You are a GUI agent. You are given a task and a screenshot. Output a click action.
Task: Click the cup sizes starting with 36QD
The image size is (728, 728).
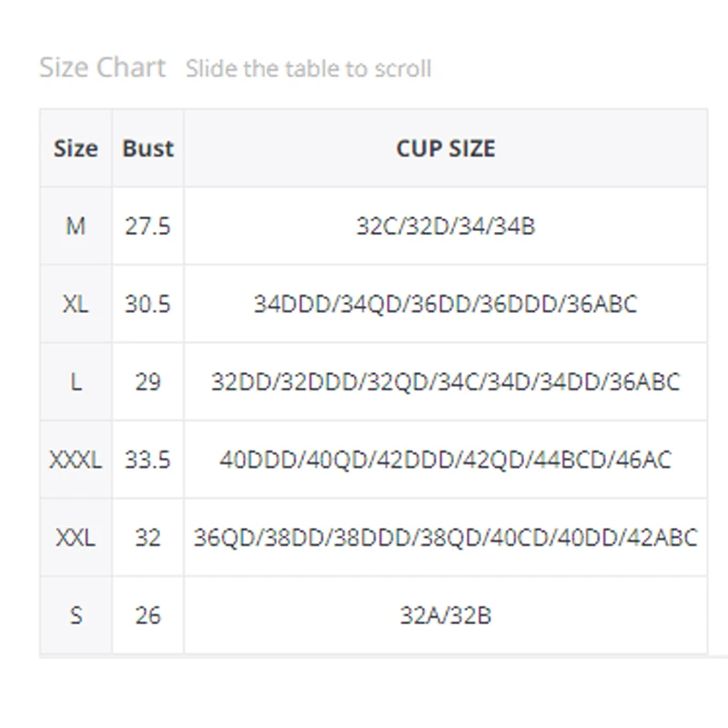(445, 537)
